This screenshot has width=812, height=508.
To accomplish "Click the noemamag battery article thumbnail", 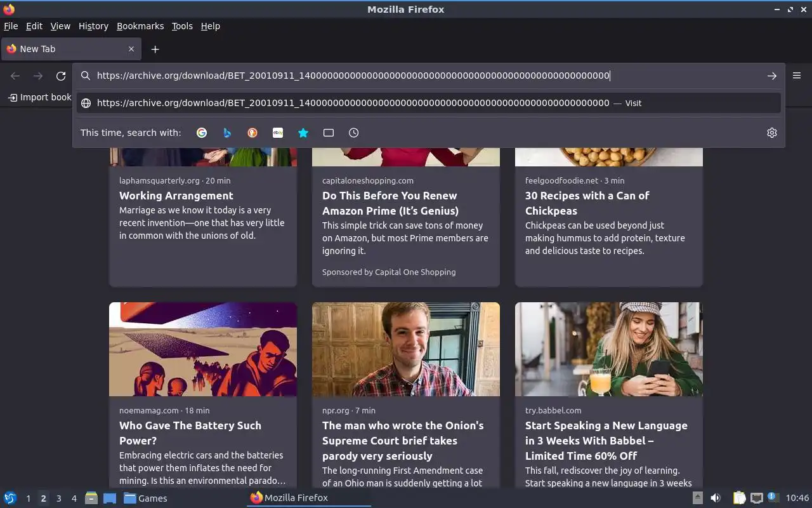I will (x=203, y=349).
